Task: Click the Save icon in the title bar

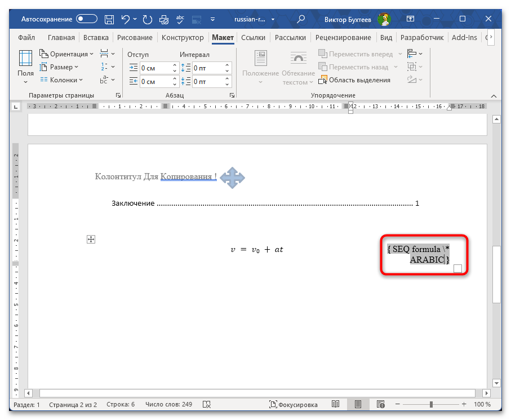Action: pyautogui.click(x=109, y=20)
